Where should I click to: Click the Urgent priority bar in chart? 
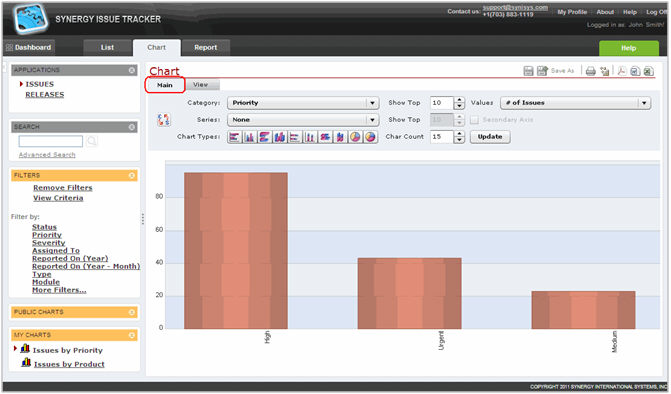[410, 293]
